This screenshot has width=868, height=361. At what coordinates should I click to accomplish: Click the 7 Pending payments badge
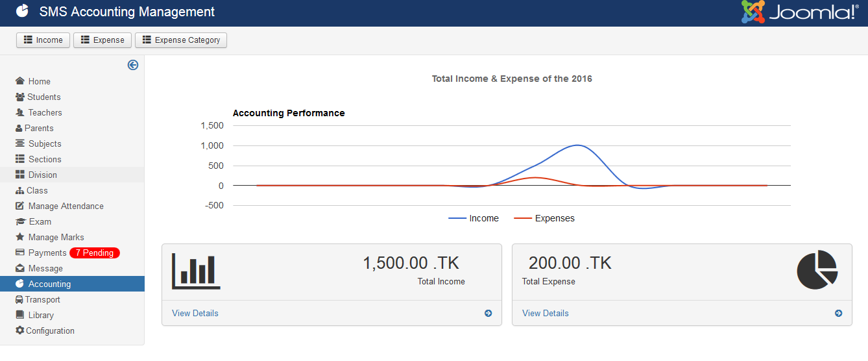[x=95, y=253]
